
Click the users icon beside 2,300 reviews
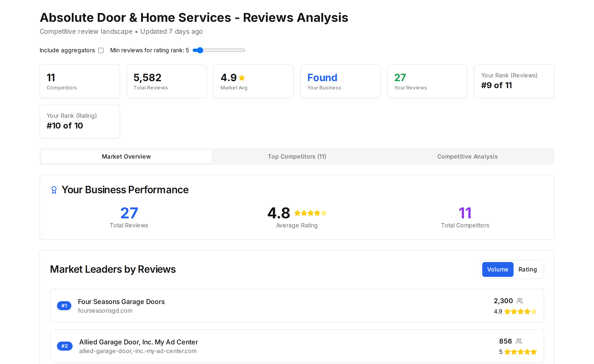pyautogui.click(x=520, y=301)
